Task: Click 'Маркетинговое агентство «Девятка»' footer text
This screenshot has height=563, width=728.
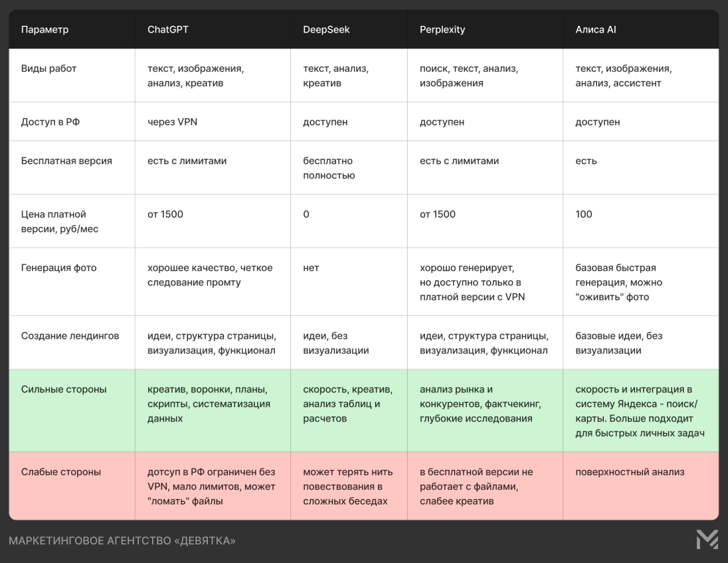Action: [x=122, y=541]
